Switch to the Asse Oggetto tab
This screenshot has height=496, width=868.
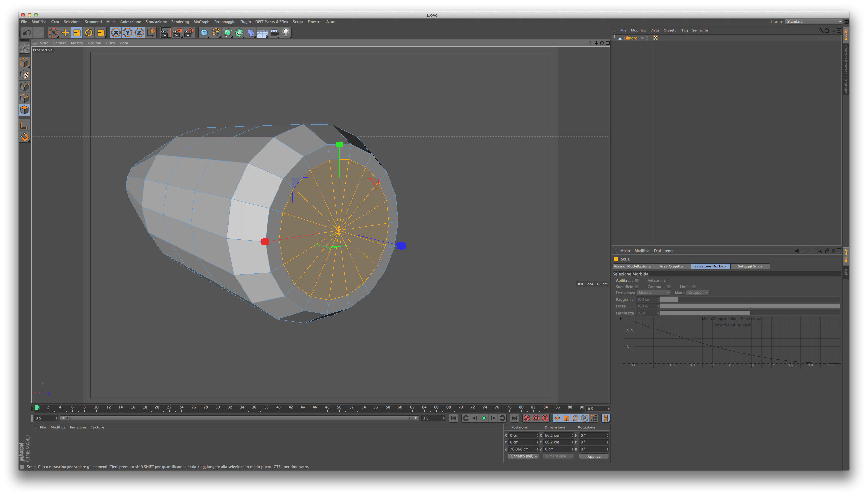coord(671,267)
